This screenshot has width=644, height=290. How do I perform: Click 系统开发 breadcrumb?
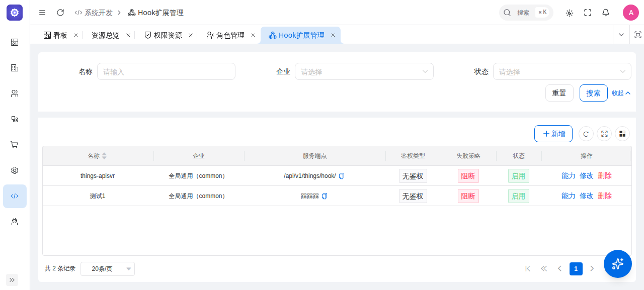tap(94, 13)
